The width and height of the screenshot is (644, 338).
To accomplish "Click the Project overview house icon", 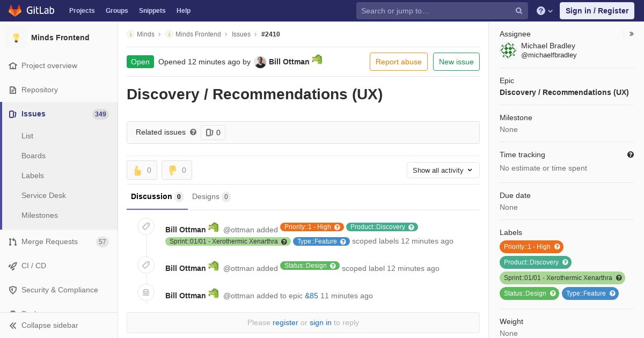I will [x=13, y=65].
